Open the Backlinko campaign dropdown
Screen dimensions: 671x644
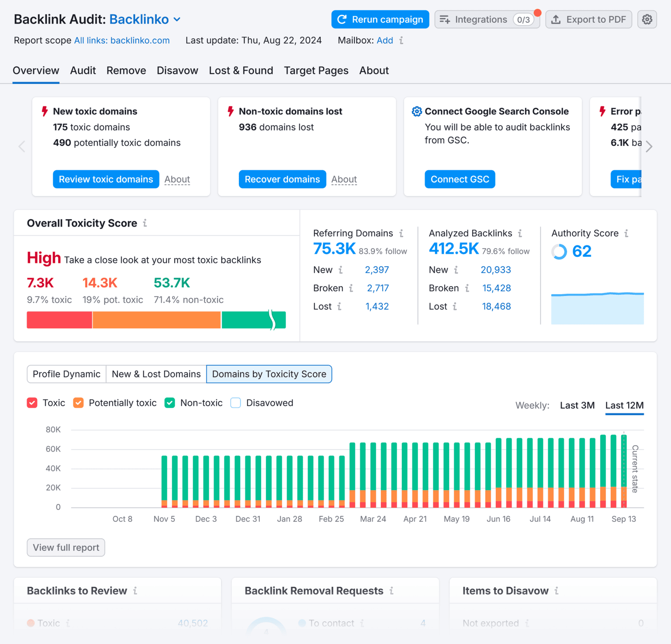176,19
